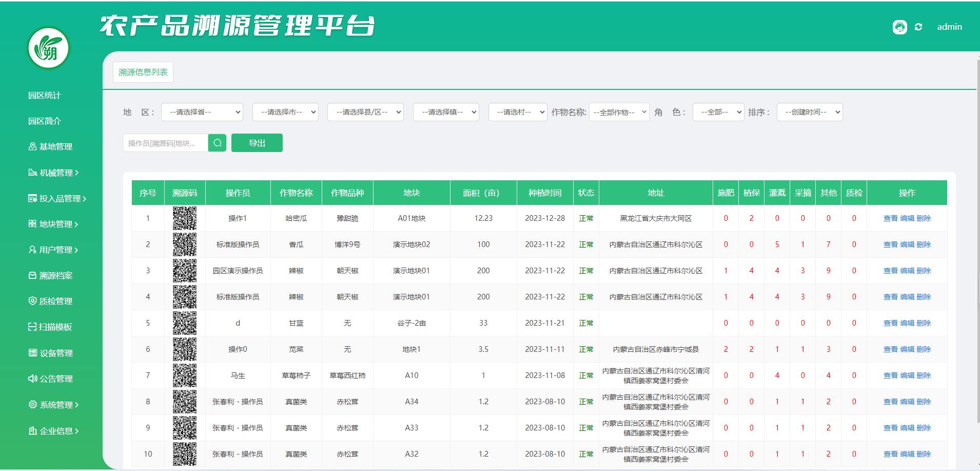This screenshot has width=980, height=471.
Task: Click the 草莓西红柿 variety cell
Action: coord(347,375)
